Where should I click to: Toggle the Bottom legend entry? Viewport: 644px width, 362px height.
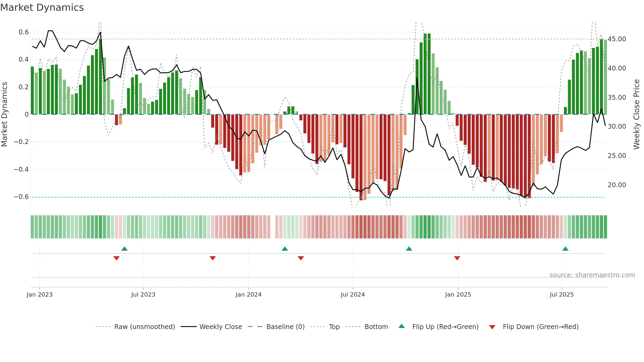(367, 327)
